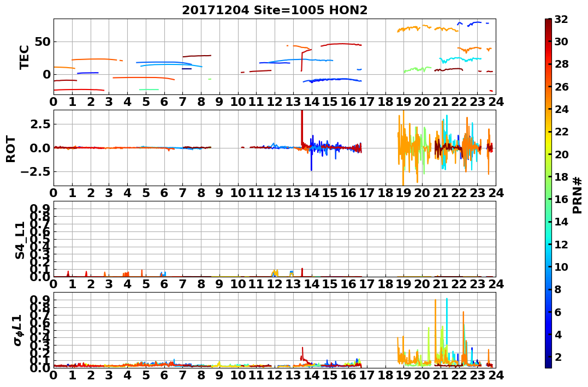Select colorbar tick value 20
This screenshot has height=387, width=588.
coord(561,154)
